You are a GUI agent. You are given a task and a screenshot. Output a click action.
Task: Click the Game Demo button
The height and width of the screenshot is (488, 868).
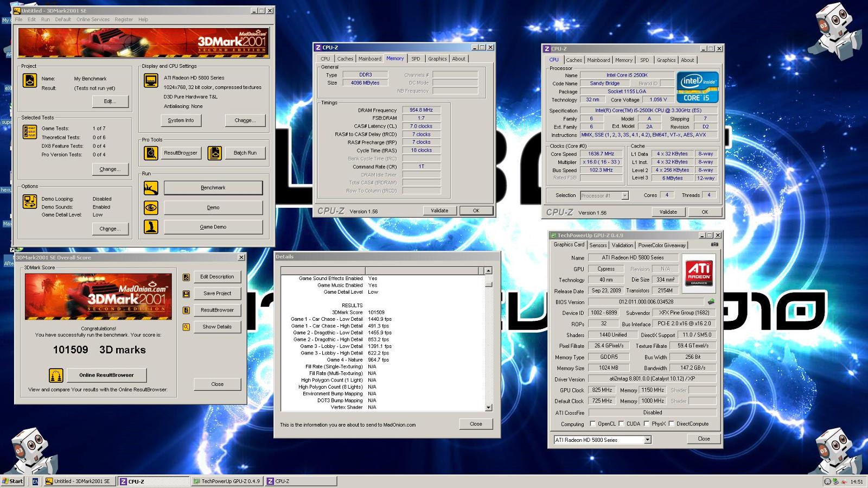tap(213, 227)
